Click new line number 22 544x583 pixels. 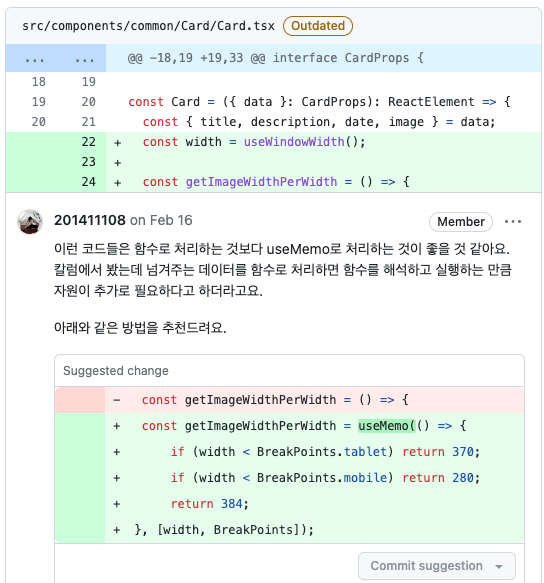(88, 142)
